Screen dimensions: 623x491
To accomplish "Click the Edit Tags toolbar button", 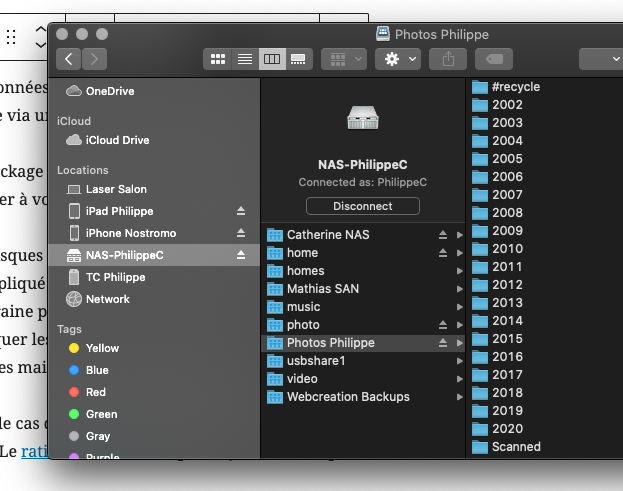I will [494, 59].
